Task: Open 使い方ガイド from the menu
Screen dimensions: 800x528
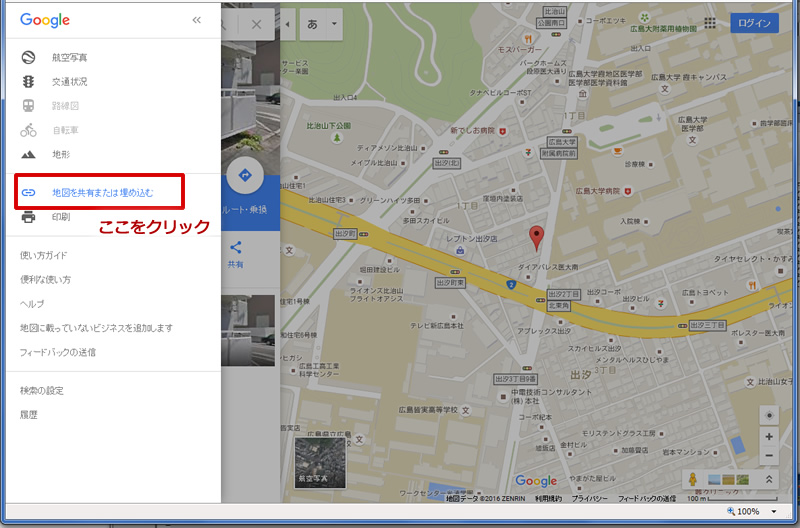Action: click(44, 255)
